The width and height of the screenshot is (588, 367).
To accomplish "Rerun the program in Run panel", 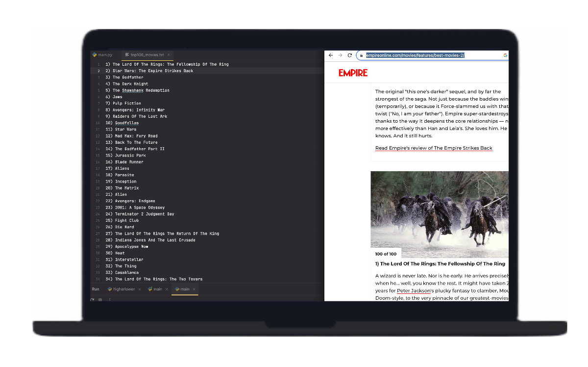I will pyautogui.click(x=92, y=299).
